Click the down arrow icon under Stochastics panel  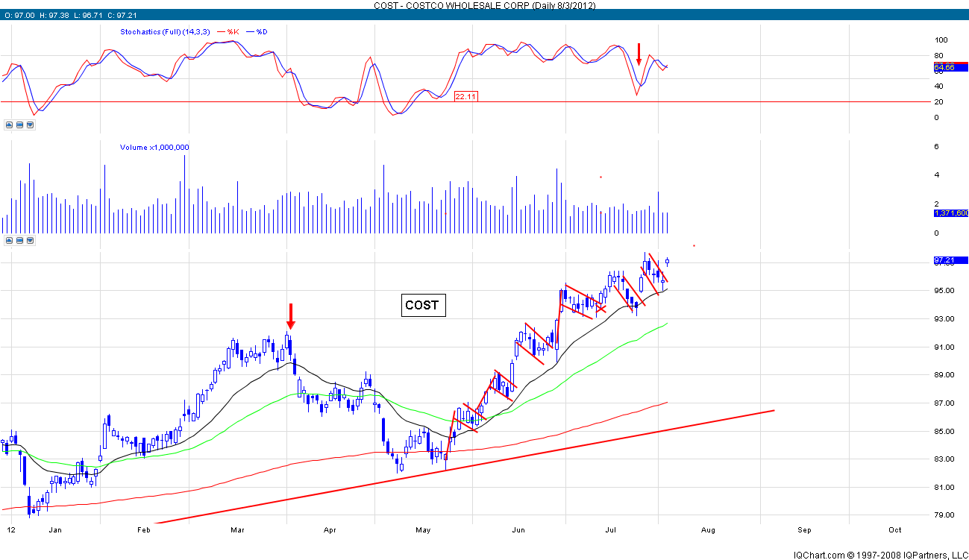30,125
